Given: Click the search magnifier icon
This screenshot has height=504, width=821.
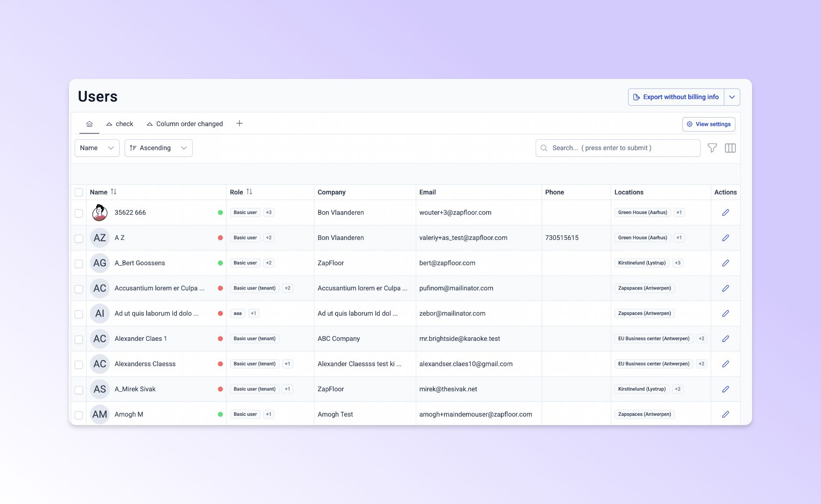Looking at the screenshot, I should coord(544,148).
